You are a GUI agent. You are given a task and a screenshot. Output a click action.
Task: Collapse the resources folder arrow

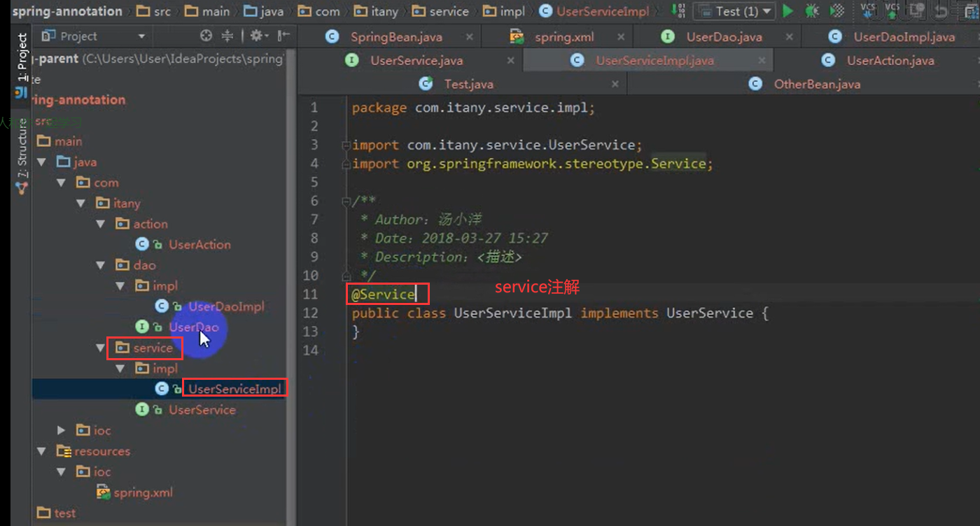pyautogui.click(x=42, y=451)
